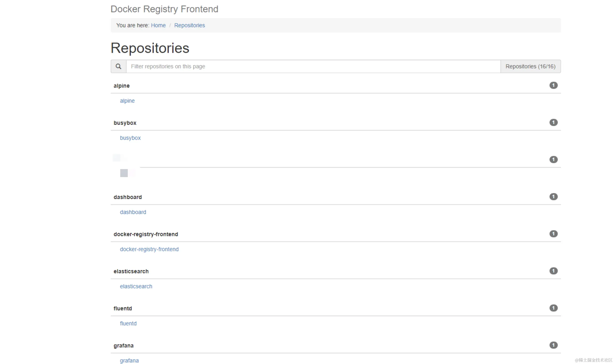Click the busybox tag count badge
This screenshot has width=614, height=364.
[553, 122]
